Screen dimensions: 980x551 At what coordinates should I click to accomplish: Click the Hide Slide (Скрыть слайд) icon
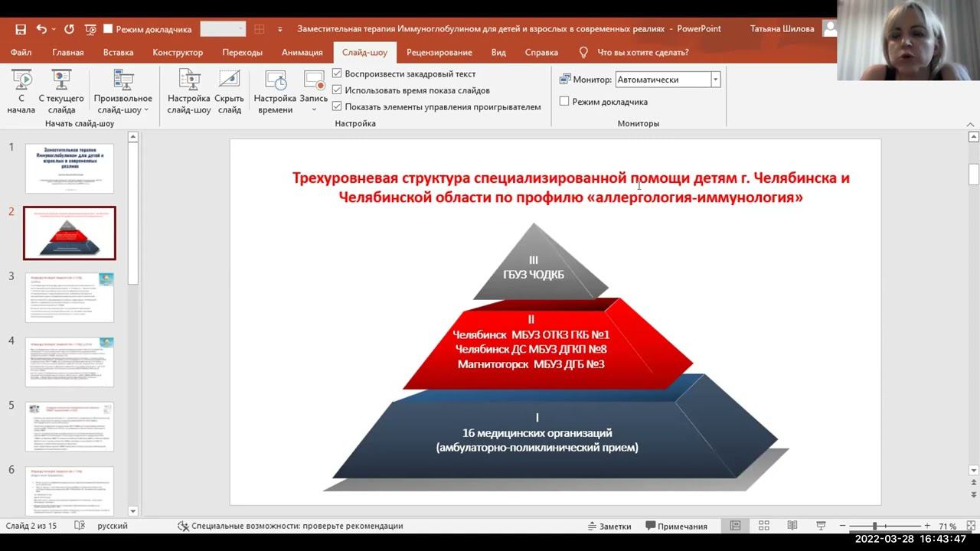(x=229, y=91)
